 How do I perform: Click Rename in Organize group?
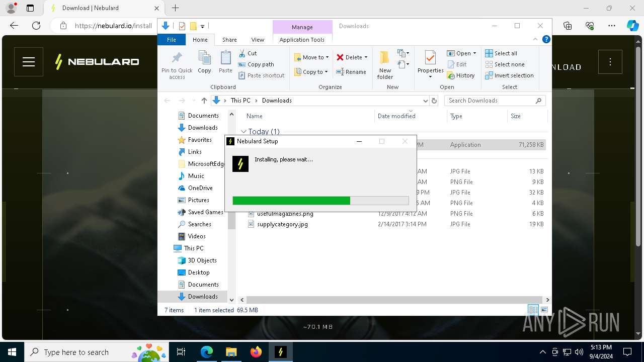[351, 72]
